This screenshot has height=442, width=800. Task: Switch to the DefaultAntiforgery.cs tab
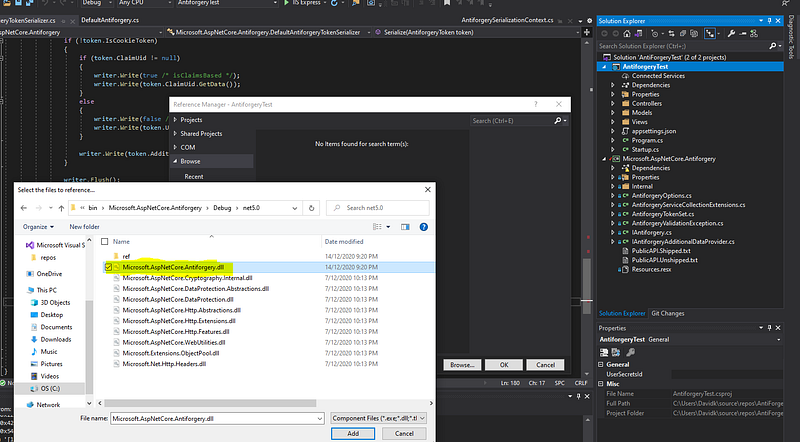click(110, 20)
